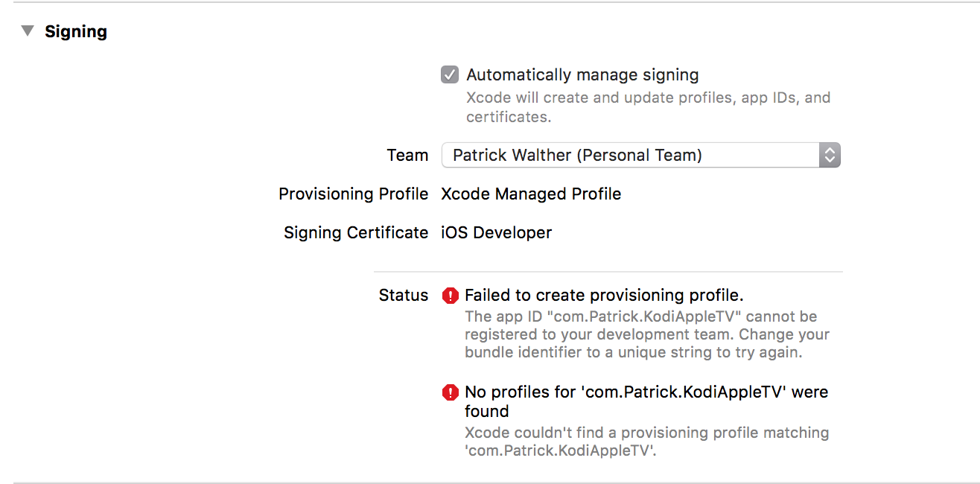Select 'No profiles for com.Patrick.KodiAppleTV' error title

pyautogui.click(x=646, y=392)
